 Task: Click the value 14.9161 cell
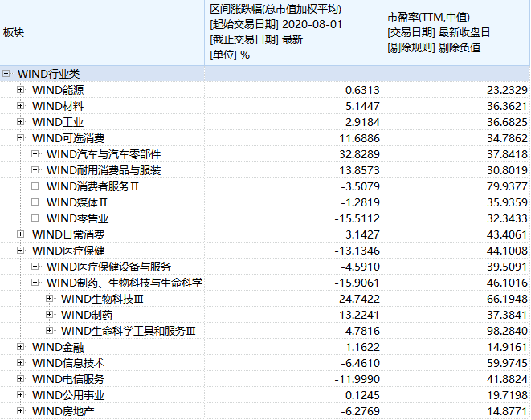tap(455, 347)
